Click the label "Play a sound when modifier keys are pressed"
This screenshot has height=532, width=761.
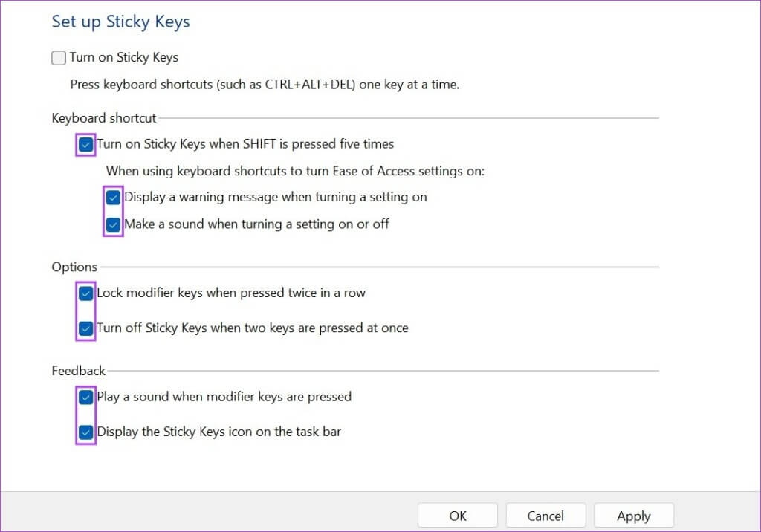[x=223, y=397]
